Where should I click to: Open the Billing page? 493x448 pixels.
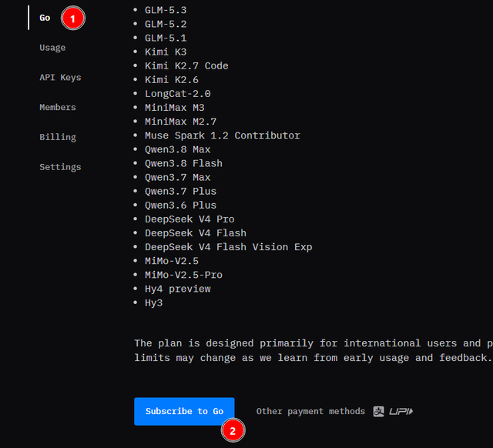click(58, 137)
